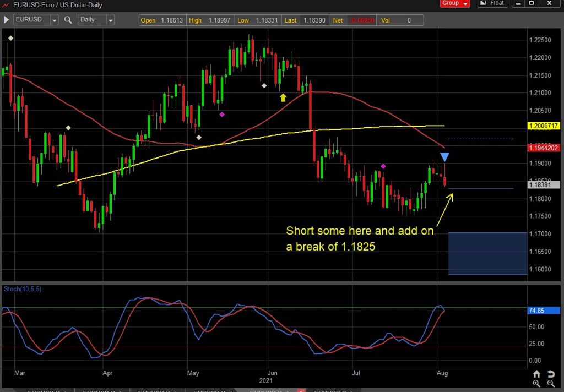Click the Vol 0 field
Screen dimensions: 564x392
click(x=400, y=20)
